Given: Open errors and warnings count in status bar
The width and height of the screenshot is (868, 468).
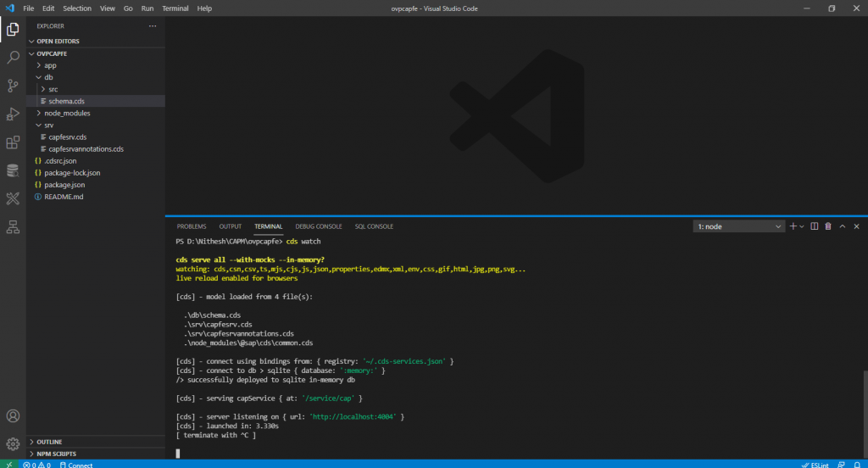Looking at the screenshot, I should point(36,465).
